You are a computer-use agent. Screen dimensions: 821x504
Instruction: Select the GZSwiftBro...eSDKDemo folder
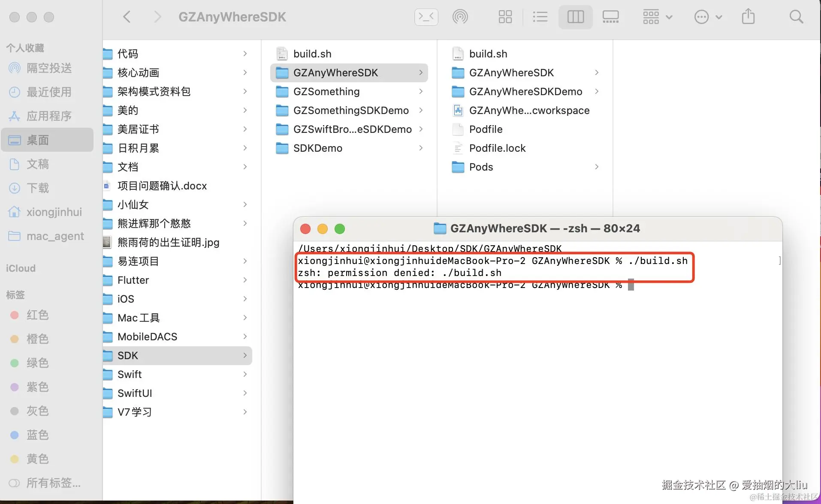tap(349, 129)
